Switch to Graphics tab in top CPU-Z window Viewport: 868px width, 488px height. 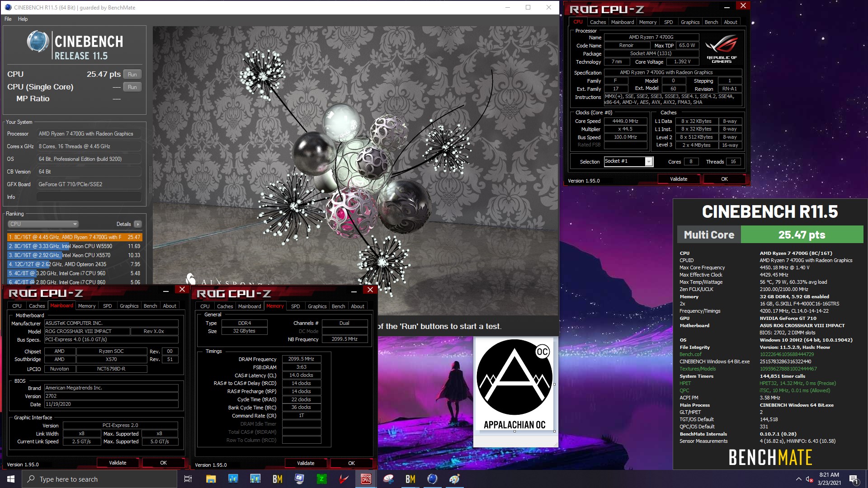[x=690, y=22]
